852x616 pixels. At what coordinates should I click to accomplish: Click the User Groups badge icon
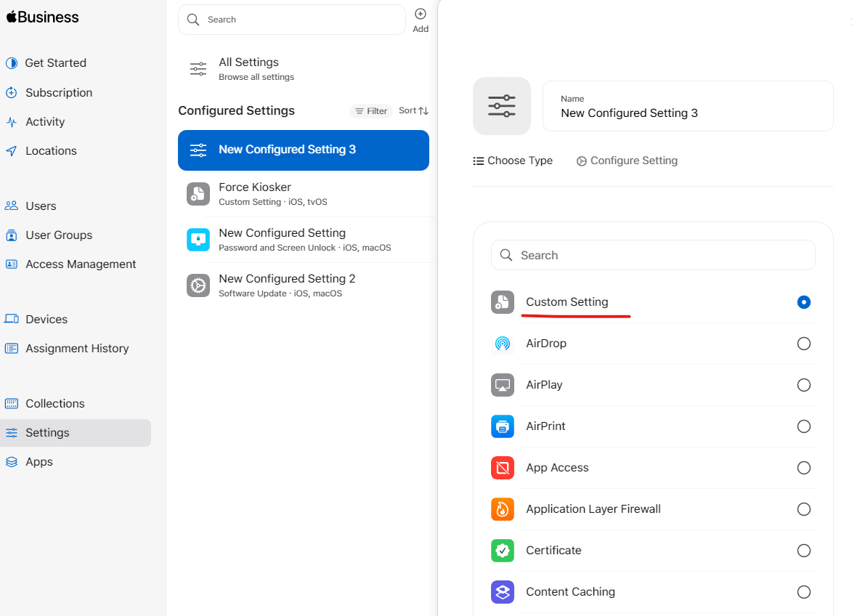pos(12,235)
